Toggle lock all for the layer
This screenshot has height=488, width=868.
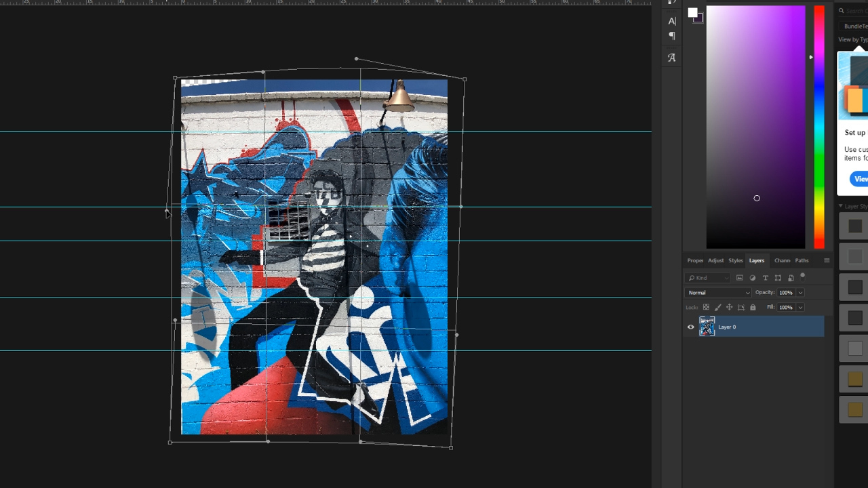(x=753, y=307)
